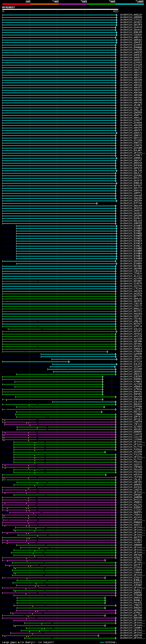Select the UniRef100_B7FIA0 label
This screenshot has width=146, height=644.
click(x=131, y=203)
